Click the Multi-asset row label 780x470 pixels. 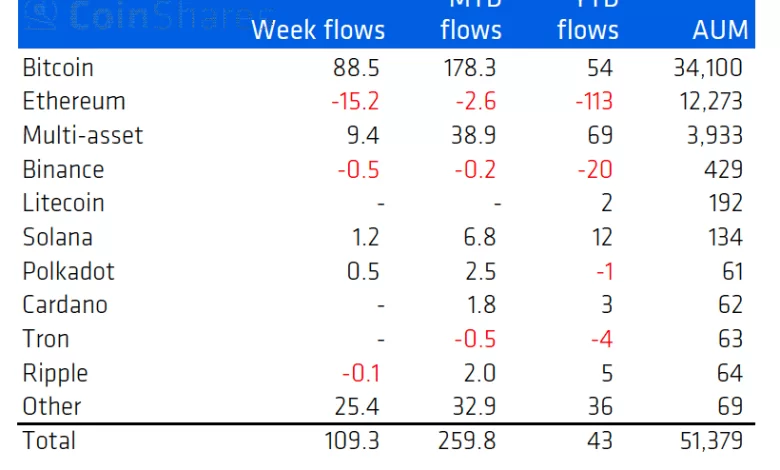pos(83,135)
